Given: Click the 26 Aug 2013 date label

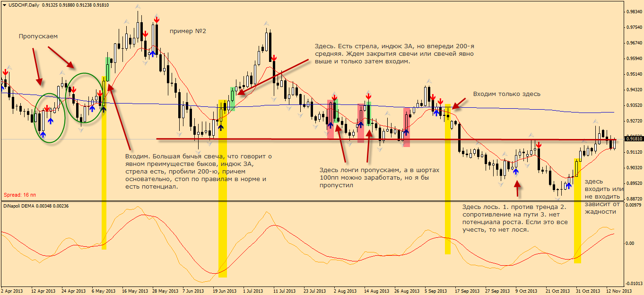Looking at the screenshot, I should coord(407,291).
